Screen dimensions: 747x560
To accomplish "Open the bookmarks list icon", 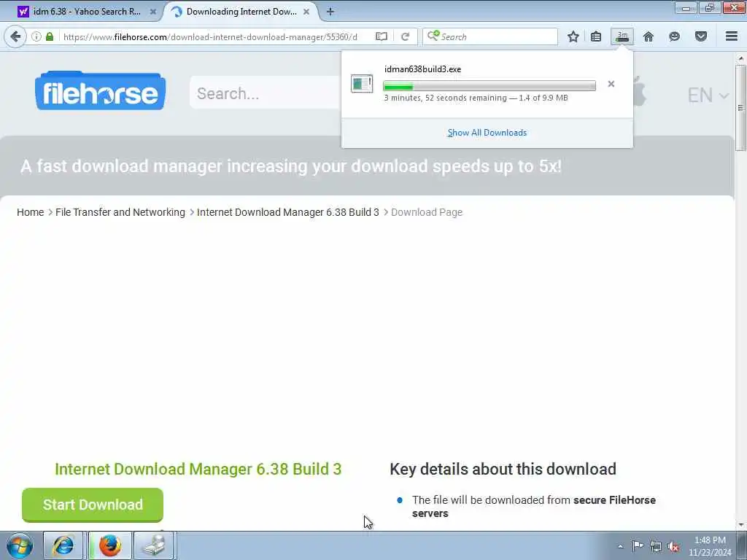I will (596, 36).
